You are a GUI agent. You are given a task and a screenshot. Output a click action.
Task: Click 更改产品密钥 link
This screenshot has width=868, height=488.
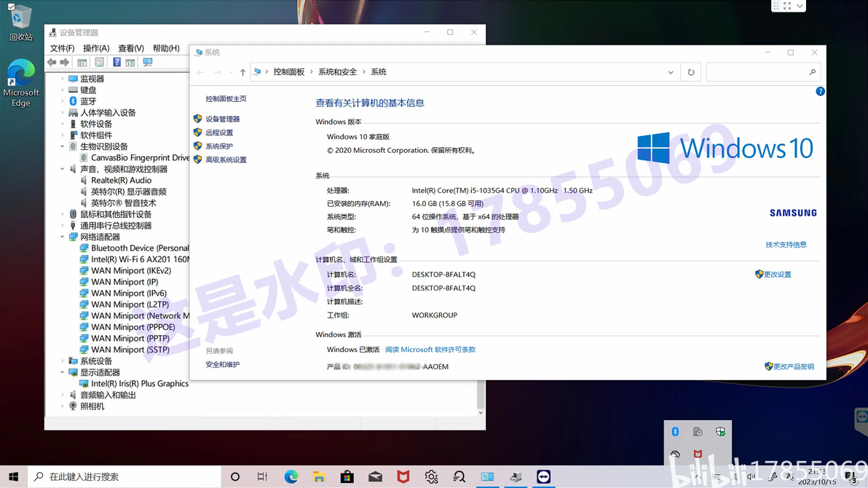click(x=793, y=366)
